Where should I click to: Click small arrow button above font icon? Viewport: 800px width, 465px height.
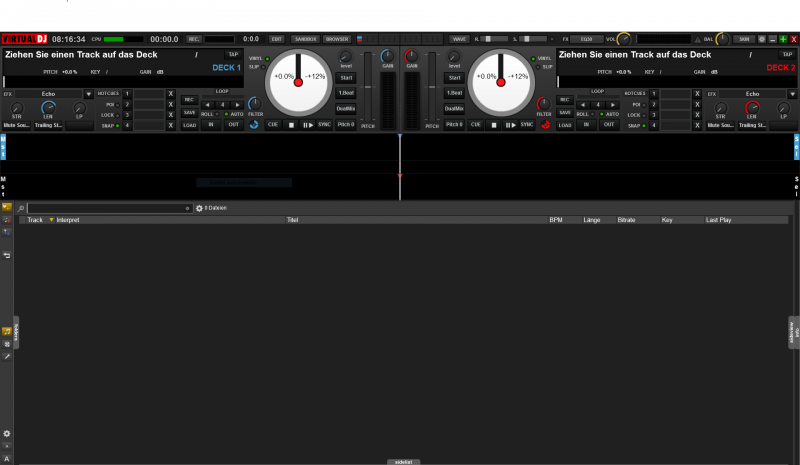pyautogui.click(x=7, y=446)
